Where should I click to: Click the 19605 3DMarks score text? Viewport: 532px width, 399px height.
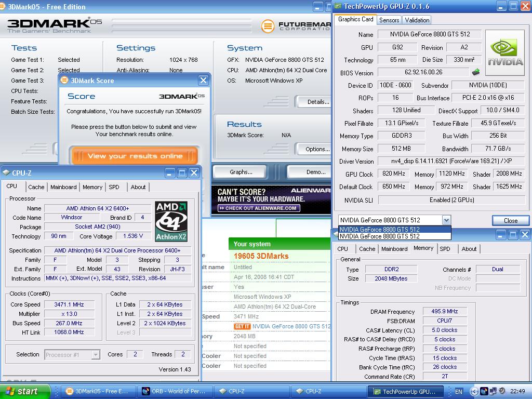[261, 256]
